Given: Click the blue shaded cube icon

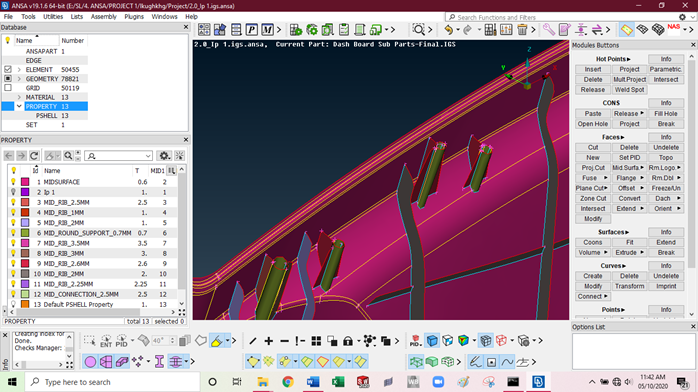Looking at the screenshot, I should click(x=432, y=341).
